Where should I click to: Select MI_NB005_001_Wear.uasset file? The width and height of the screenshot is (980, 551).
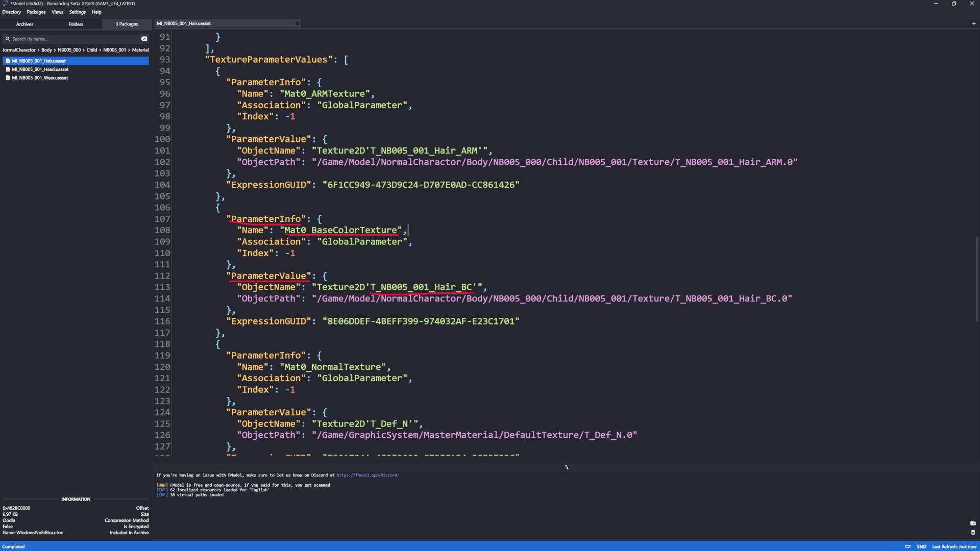[76, 78]
